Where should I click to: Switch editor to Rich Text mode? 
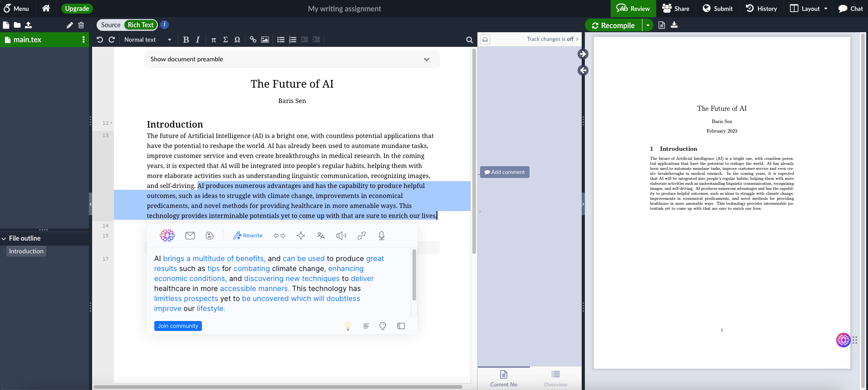141,25
